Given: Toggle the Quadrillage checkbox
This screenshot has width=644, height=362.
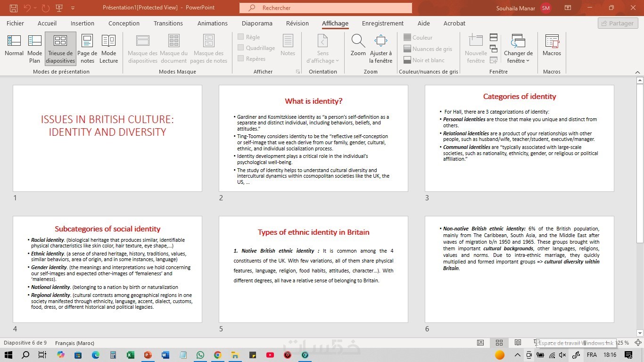Looking at the screenshot, I should tap(241, 48).
